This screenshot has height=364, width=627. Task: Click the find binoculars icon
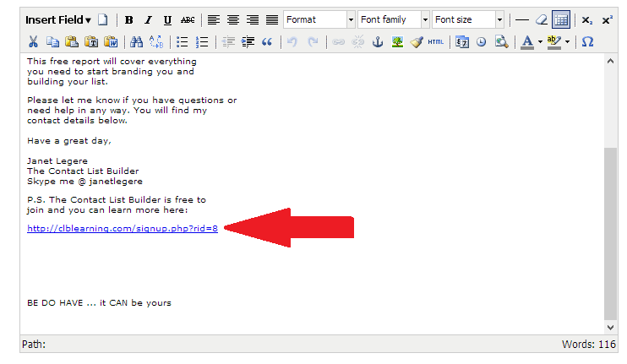[x=137, y=41]
